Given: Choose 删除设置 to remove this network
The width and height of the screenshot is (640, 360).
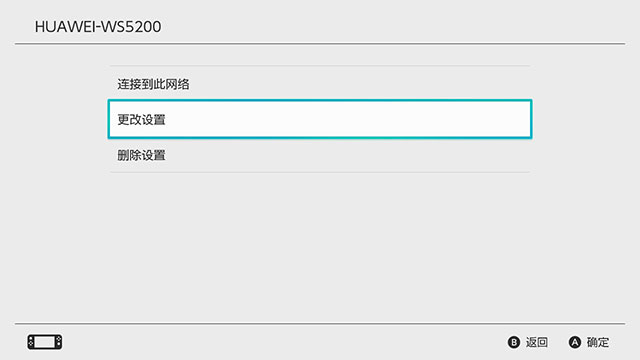Looking at the screenshot, I should point(320,155).
